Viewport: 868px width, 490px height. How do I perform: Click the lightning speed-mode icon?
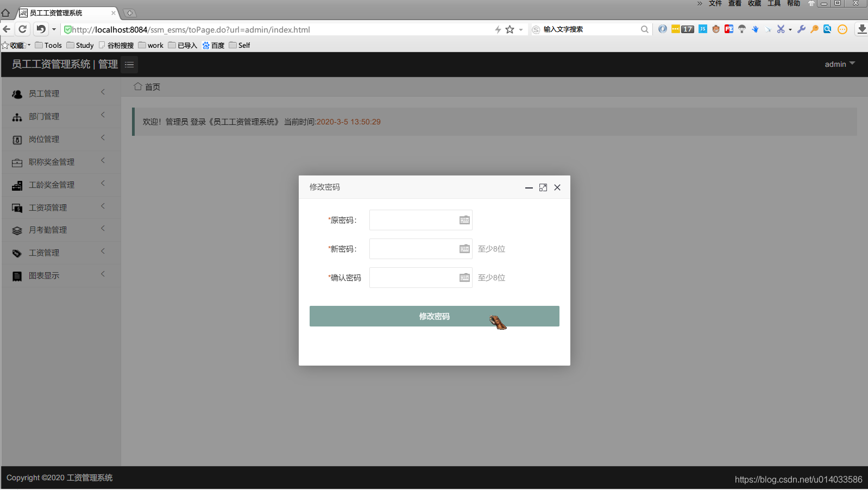[498, 29]
